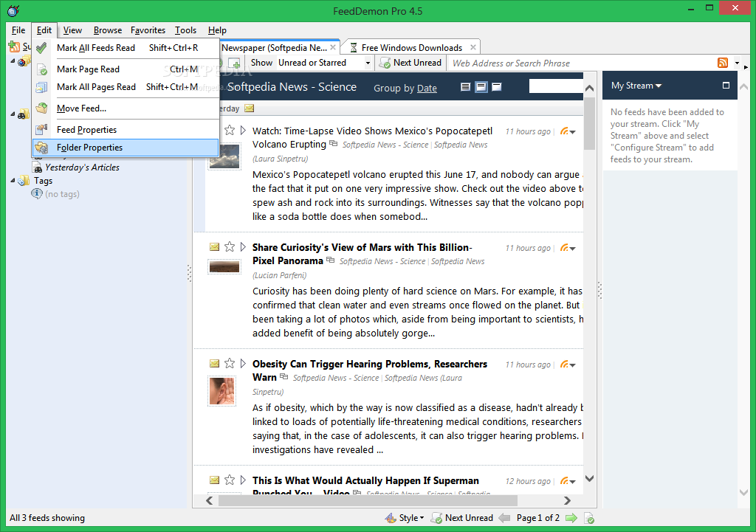Open the File menu
The width and height of the screenshot is (756, 532).
tap(18, 30)
